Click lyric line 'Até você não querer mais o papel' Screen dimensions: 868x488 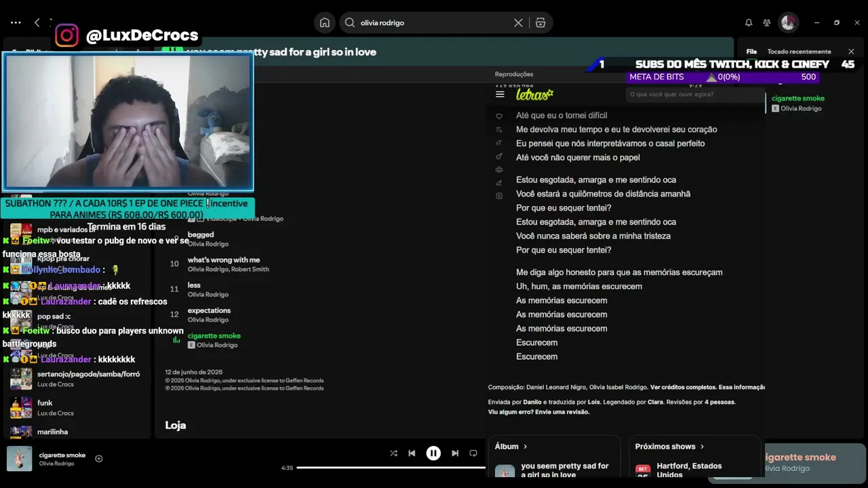coord(578,157)
